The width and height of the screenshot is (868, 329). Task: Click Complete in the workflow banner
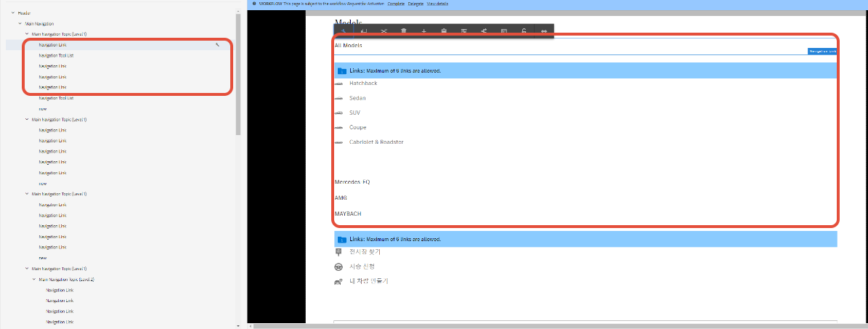(x=396, y=4)
